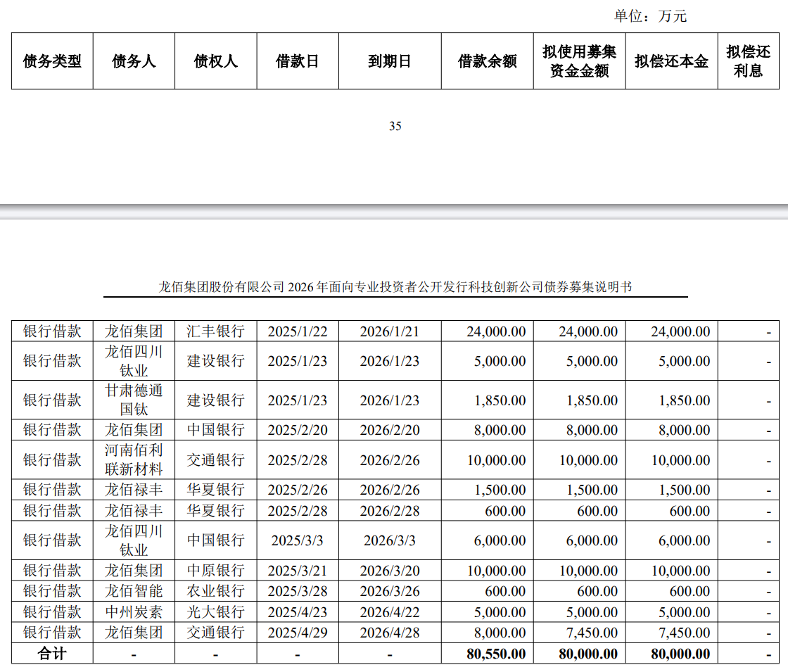Select the 拟偿还本金 header cell
Viewport: 788px width, 672px height.
click(x=671, y=61)
